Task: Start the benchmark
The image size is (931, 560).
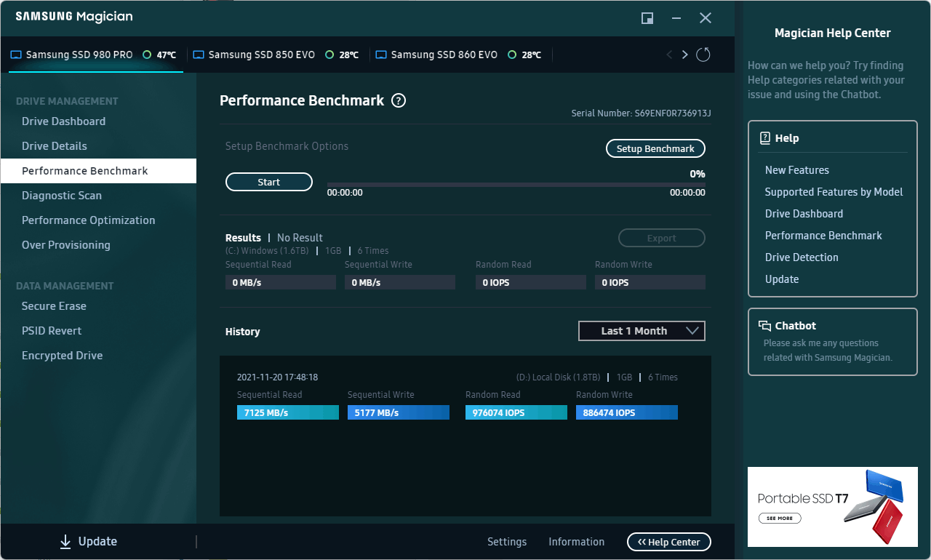Action: (x=269, y=182)
